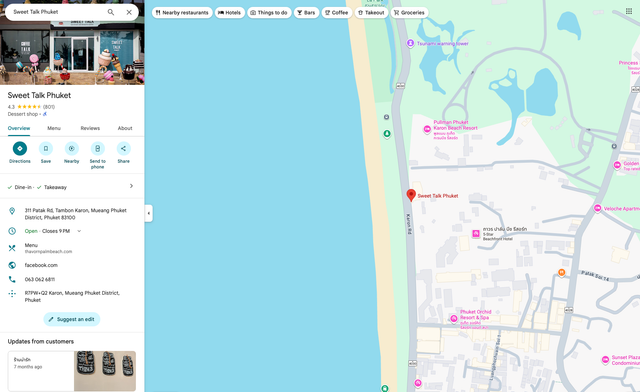Switch to the Overview tab
This screenshot has height=392, width=640.
[19, 128]
